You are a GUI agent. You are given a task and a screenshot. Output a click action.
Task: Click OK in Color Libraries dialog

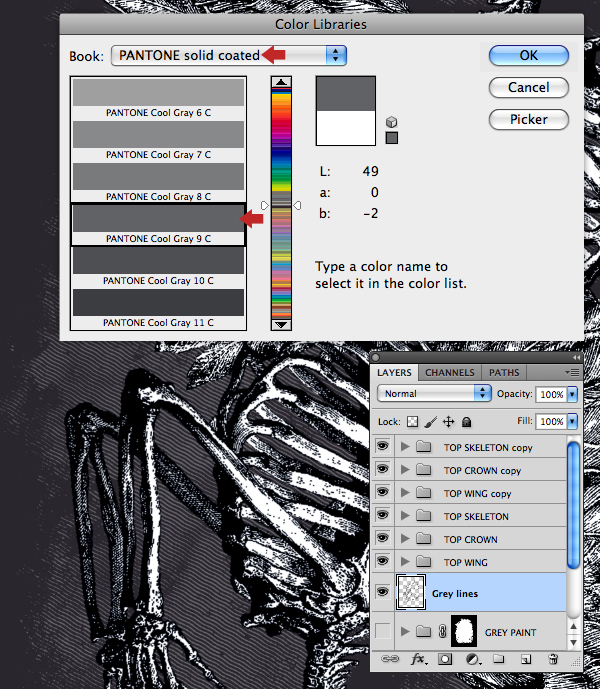coord(529,55)
